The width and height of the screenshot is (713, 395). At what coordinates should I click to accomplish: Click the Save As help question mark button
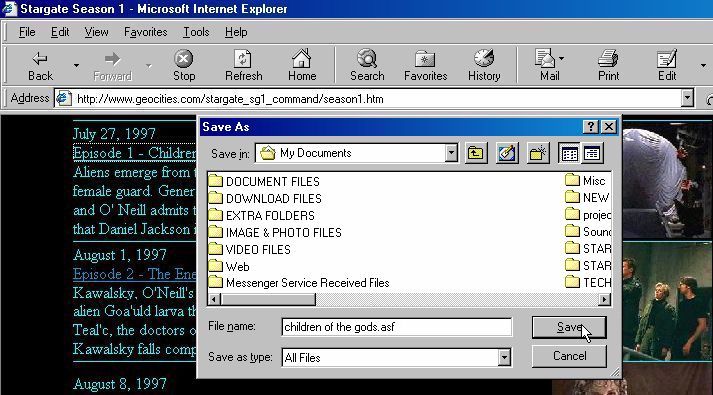(590, 127)
